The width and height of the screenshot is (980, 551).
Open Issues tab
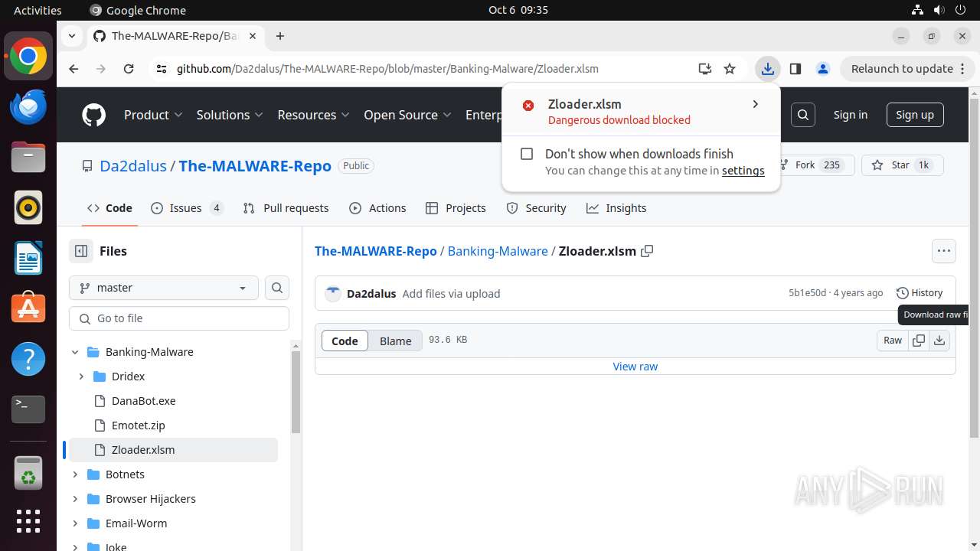[x=188, y=208]
